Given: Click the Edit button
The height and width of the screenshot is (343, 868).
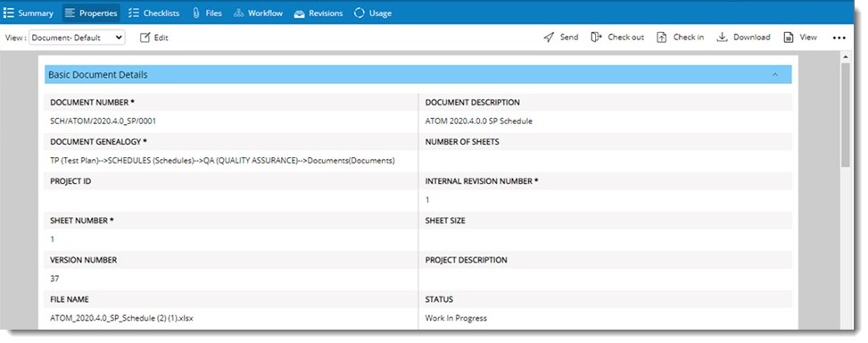Looking at the screenshot, I should click(154, 38).
